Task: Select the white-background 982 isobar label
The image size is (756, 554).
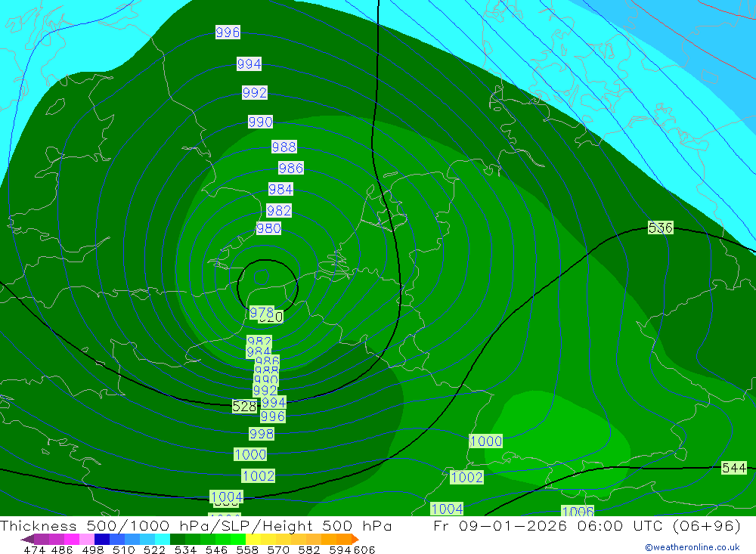Action: pos(279,210)
